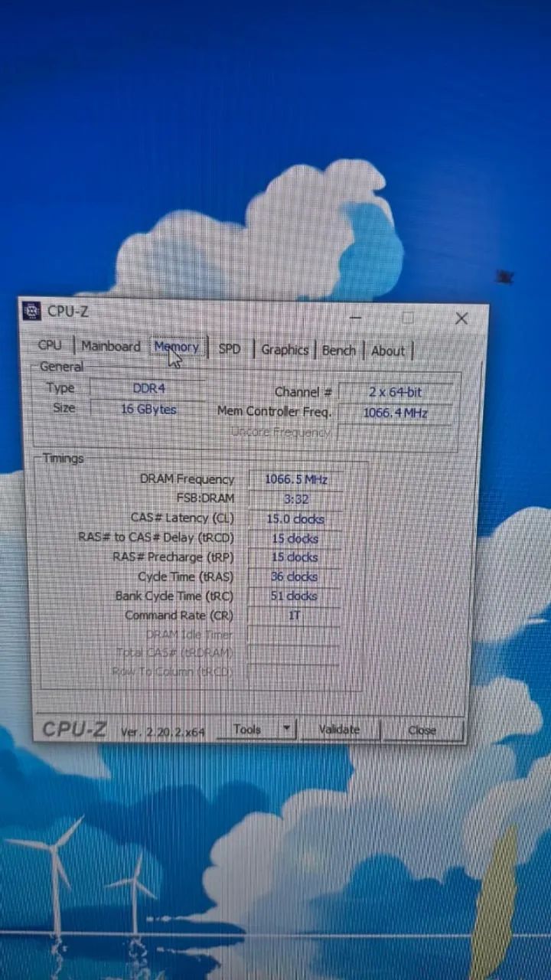Screen dimensions: 551x980
Task: Click the DRAM Frequency label
Action: tap(187, 479)
